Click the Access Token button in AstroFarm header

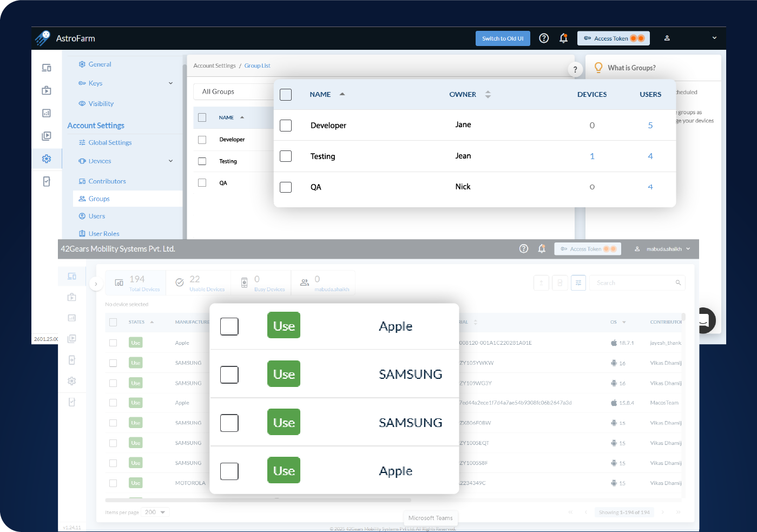pos(613,38)
